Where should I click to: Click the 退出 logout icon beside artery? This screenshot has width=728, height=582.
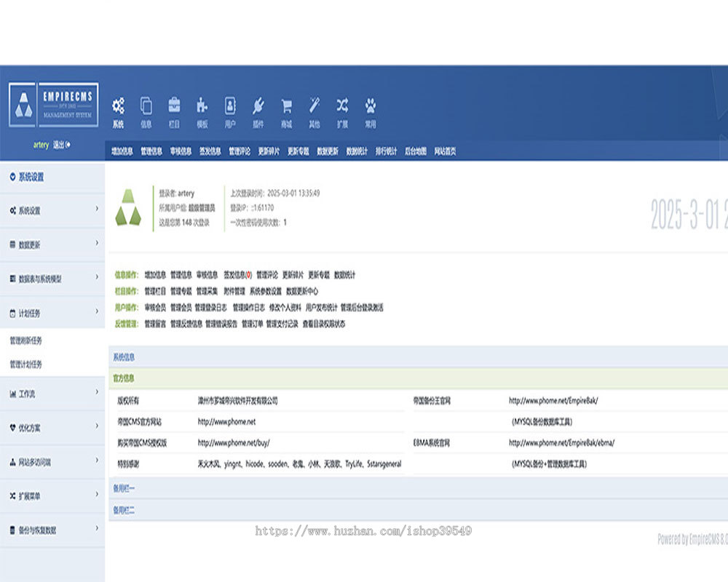click(68, 145)
